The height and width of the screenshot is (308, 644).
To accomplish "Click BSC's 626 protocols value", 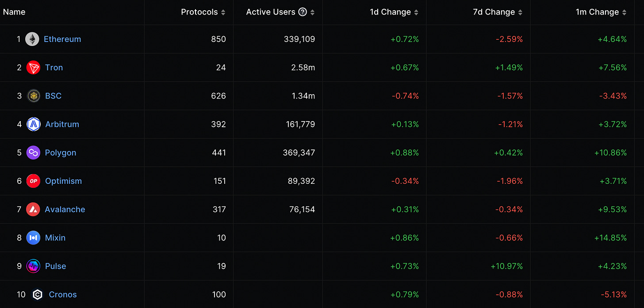I will click(218, 96).
